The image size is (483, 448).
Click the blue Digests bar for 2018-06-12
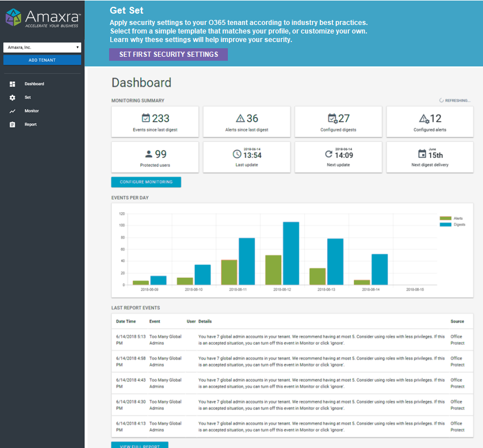pyautogui.click(x=291, y=253)
